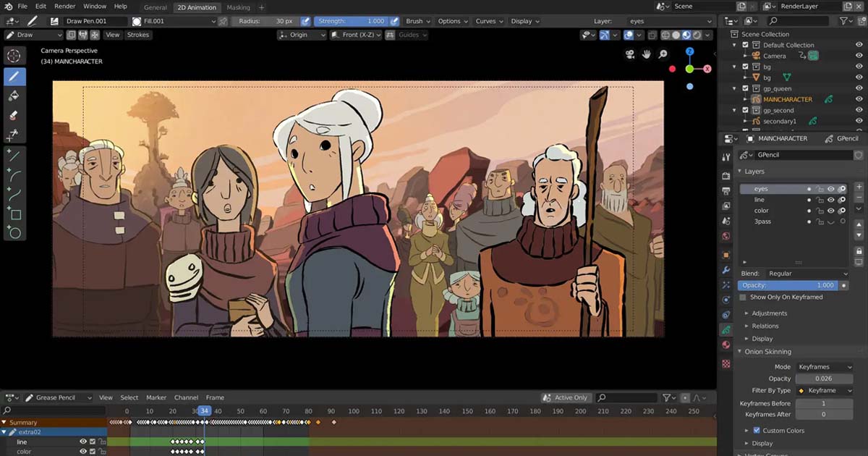Select the Box primitive tool
The height and width of the screenshot is (456, 868).
(14, 214)
